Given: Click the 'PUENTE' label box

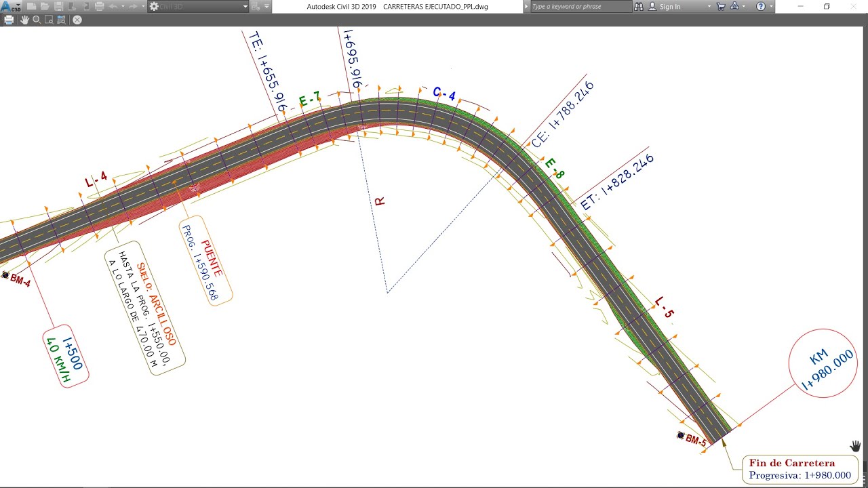Looking at the screenshot, I should (206, 262).
